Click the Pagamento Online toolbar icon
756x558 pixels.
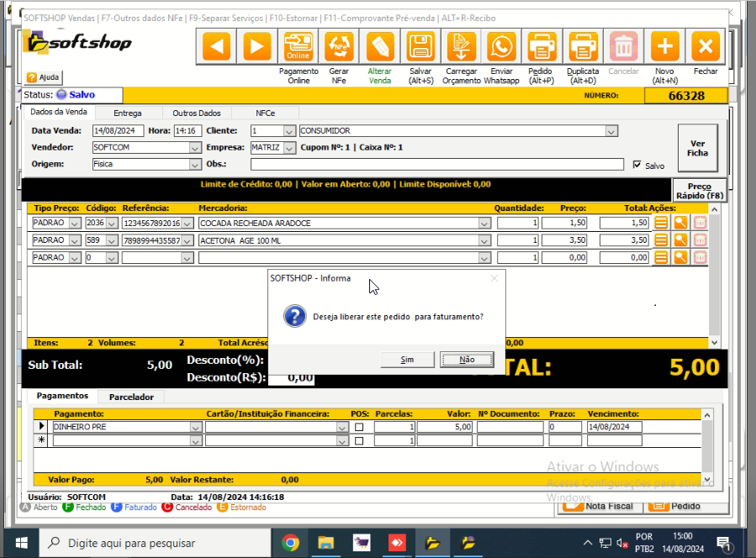click(299, 46)
